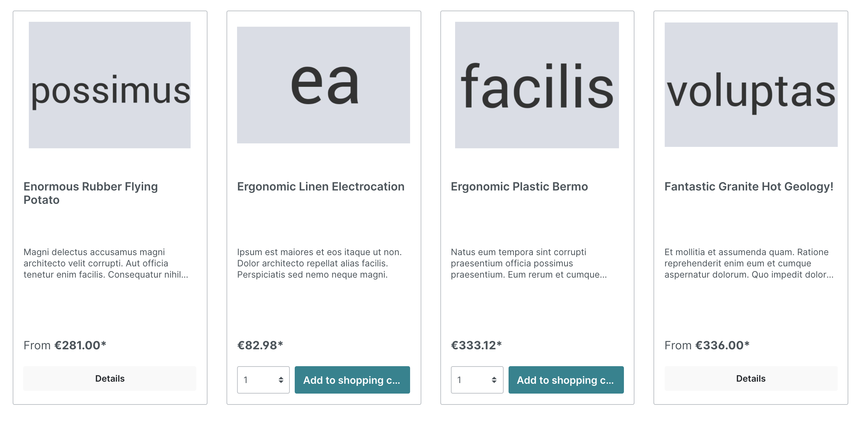Click Ergonomic Linen Electrocation title link
Viewport: 868px width, 421px height.
[x=320, y=187]
